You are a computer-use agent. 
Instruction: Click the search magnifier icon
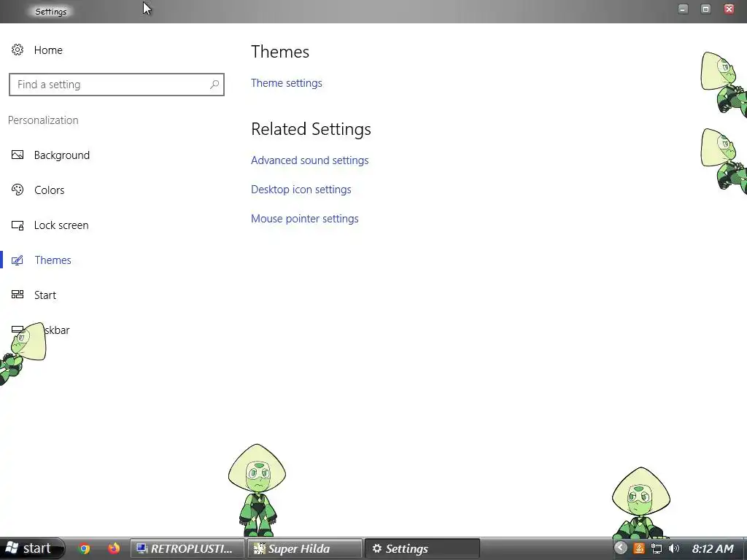(x=214, y=85)
